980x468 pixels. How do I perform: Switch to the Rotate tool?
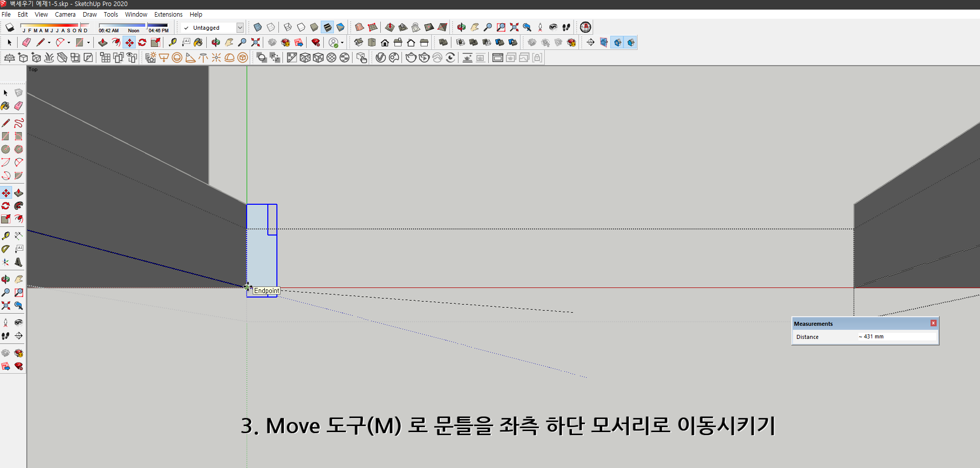pos(142,42)
